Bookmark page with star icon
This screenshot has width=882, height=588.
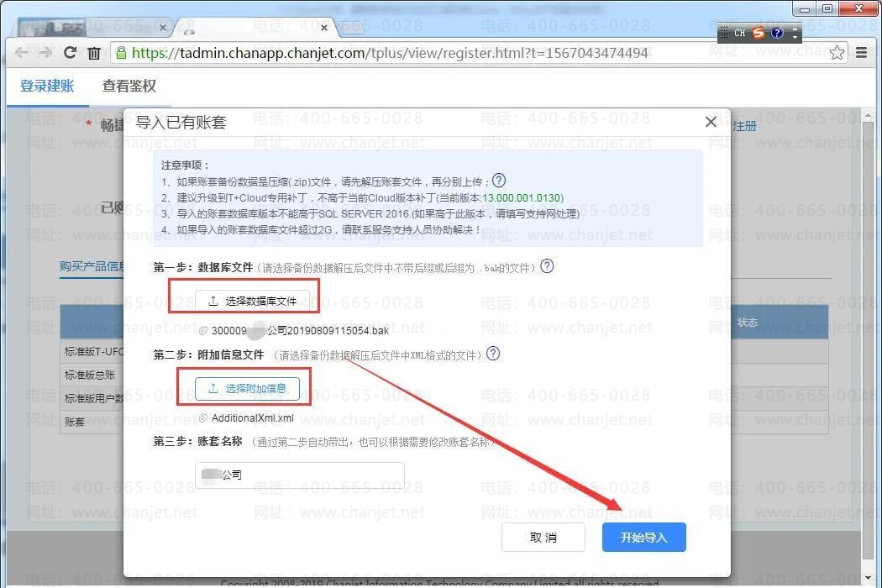[837, 53]
